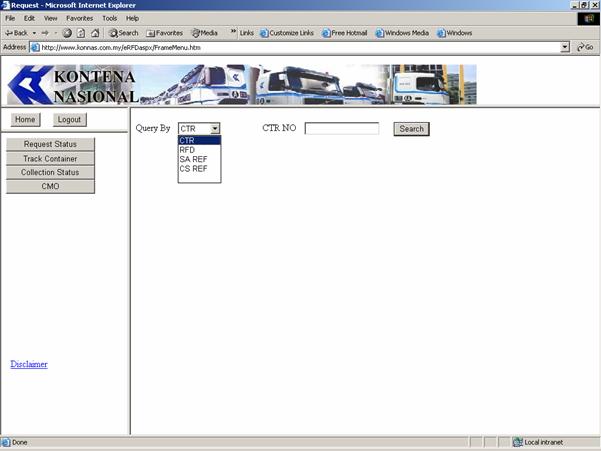Image resolution: width=601 pixels, height=451 pixels.
Task: Open the Favorites menu
Action: coord(80,18)
